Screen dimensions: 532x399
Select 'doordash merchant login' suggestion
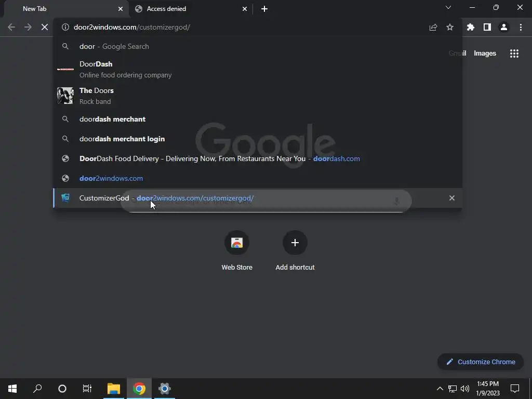[x=258, y=139]
